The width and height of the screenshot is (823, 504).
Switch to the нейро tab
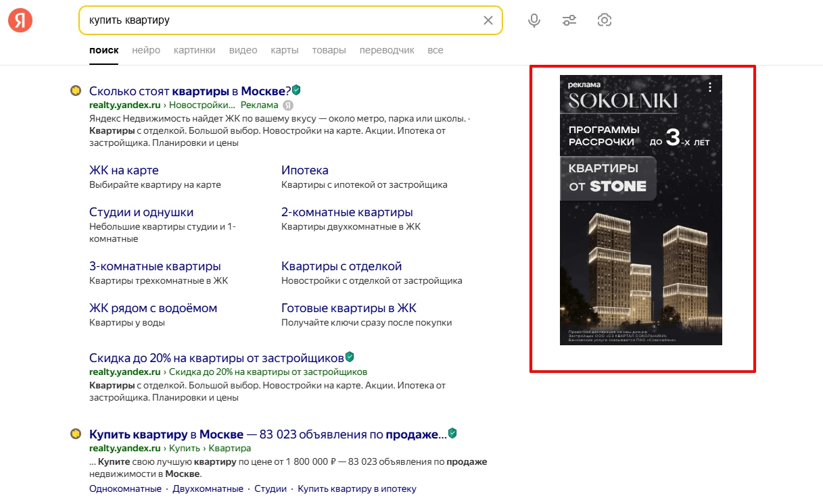[146, 50]
